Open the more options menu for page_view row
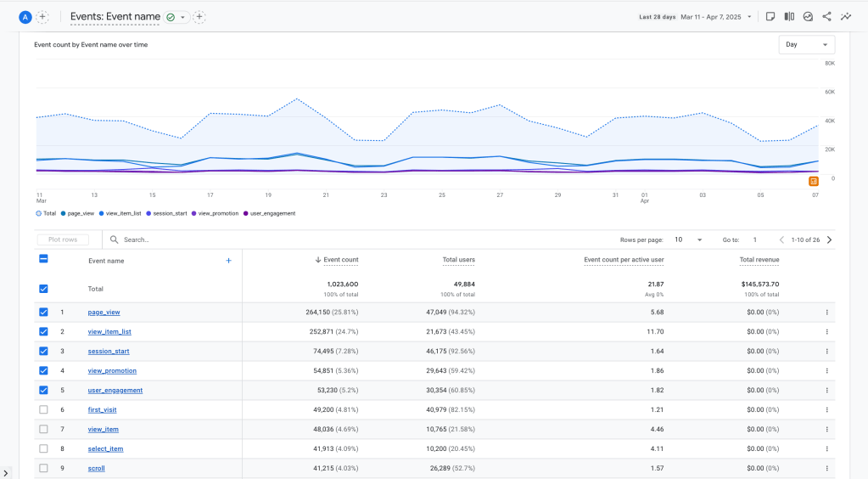Viewport: 868px width, 479px height. (826, 313)
